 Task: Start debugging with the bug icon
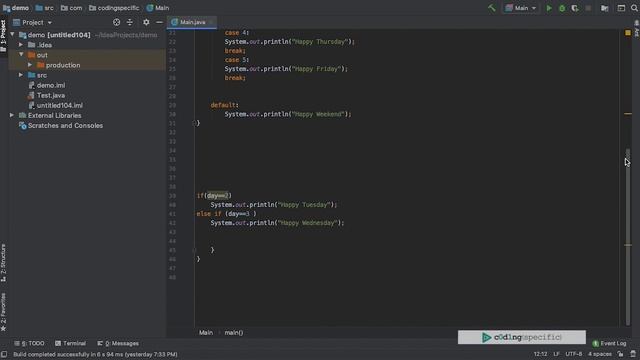(x=562, y=8)
